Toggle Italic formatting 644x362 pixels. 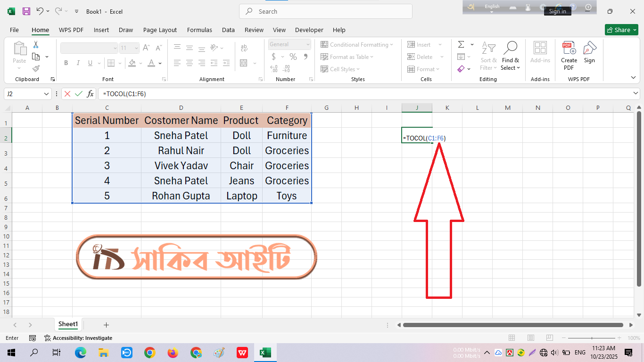78,63
